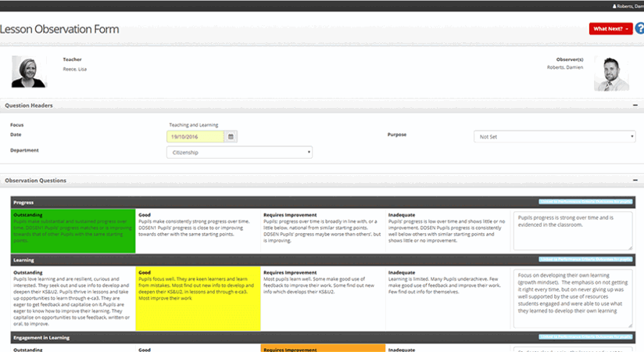The height and width of the screenshot is (352, 644).
Task: Choose Outstanding rating in Learning row
Action: [73, 299]
